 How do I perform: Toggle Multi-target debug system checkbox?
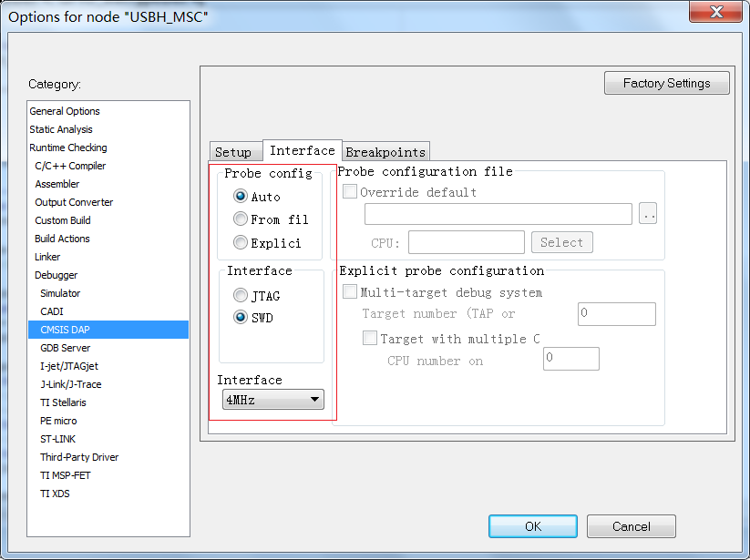(x=350, y=291)
